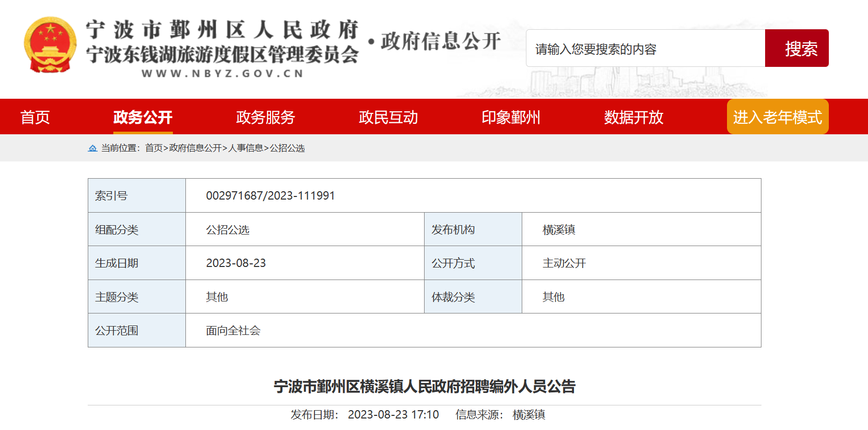The image size is (868, 430).
Task: Click the 组配分类 label cell
Action: pos(137,229)
